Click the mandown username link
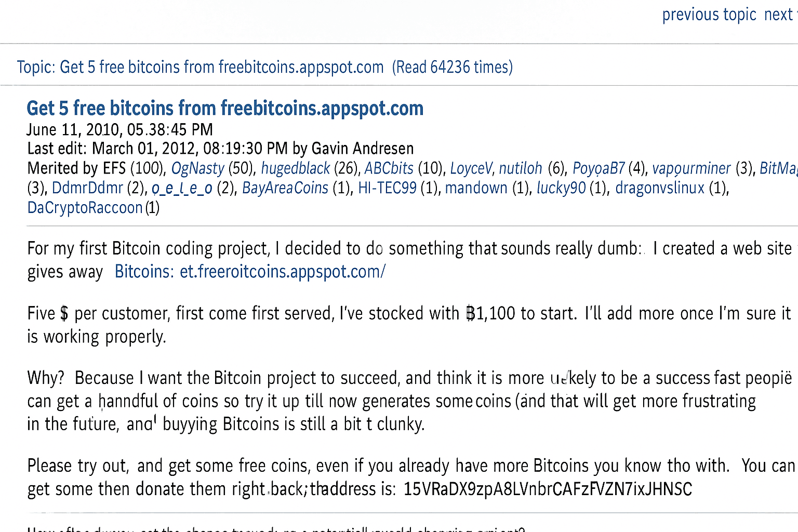Viewport: 798px width, 532px height. click(476, 188)
